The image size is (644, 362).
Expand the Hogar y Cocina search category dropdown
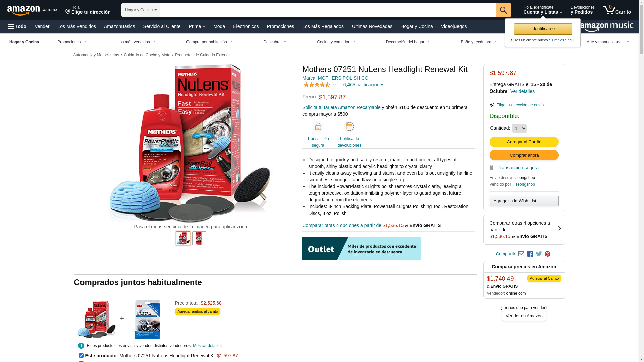point(141,10)
